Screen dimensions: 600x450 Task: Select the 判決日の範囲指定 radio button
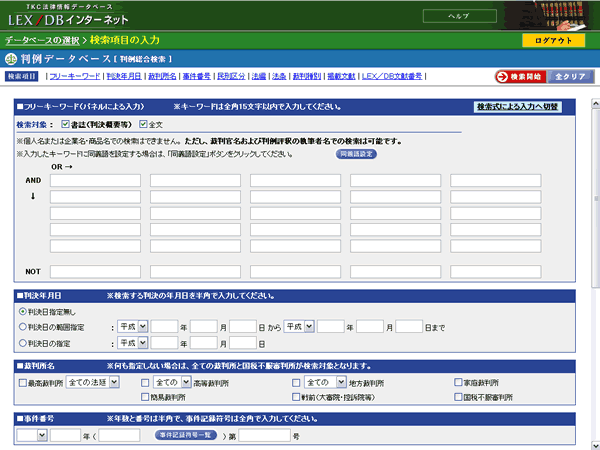pos(23,327)
